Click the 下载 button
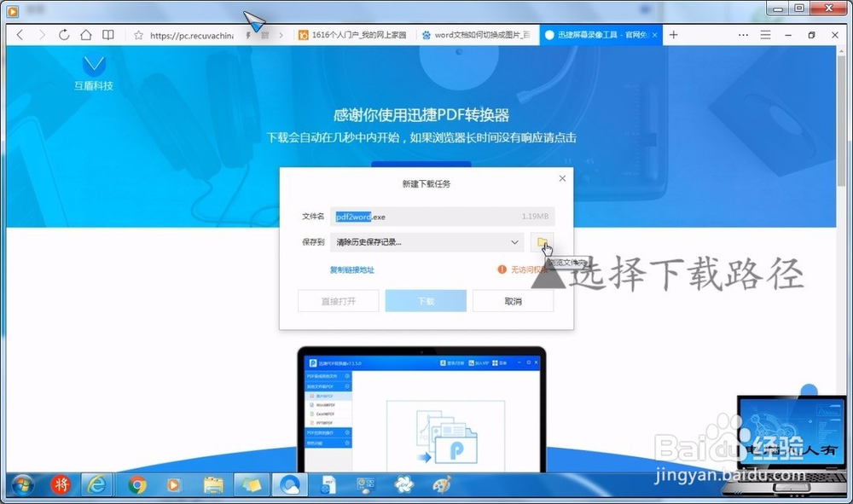 [x=426, y=301]
